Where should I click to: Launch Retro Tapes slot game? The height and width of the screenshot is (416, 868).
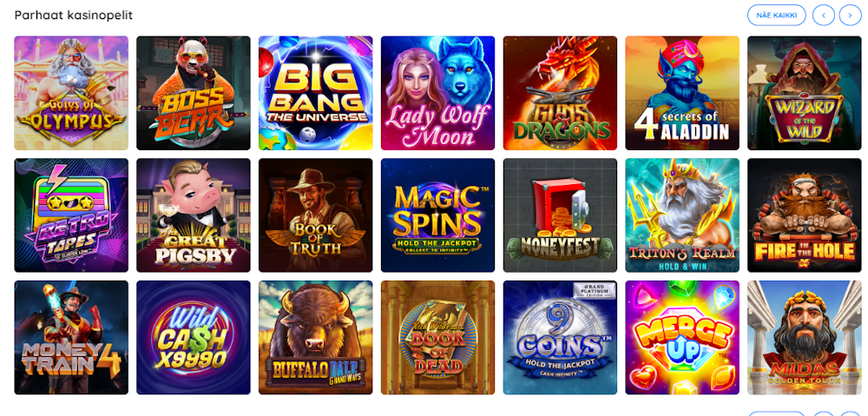(x=71, y=215)
